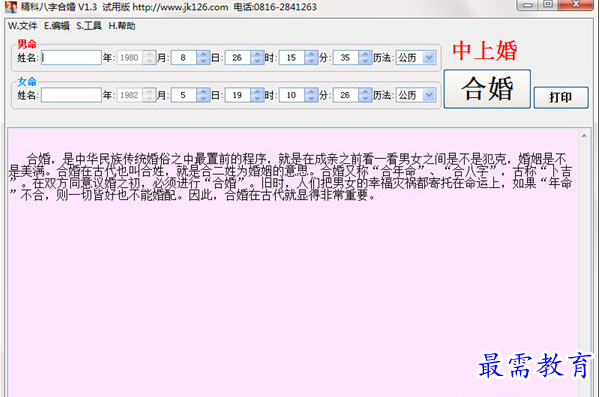Open the W.文件 menu
This screenshot has width=600, height=397.
coord(23,26)
